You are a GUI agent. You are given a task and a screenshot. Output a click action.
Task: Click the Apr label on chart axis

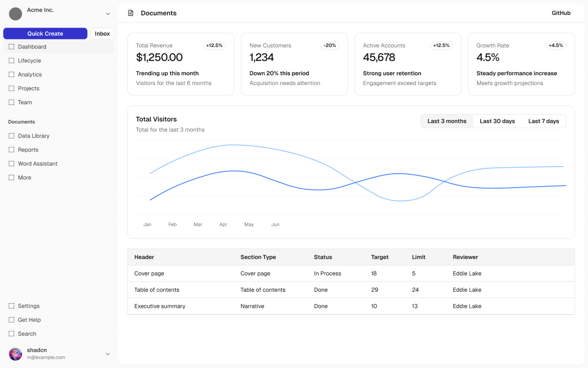[223, 224]
